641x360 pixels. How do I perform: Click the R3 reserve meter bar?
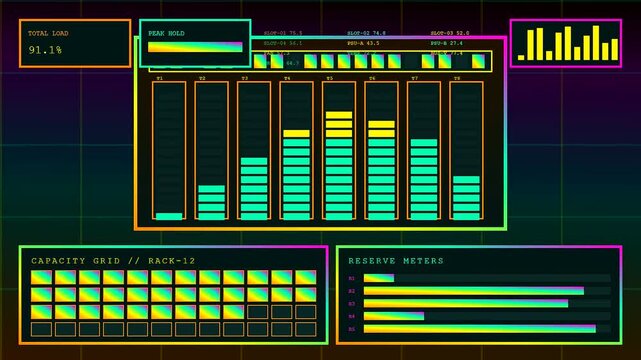(x=487, y=304)
